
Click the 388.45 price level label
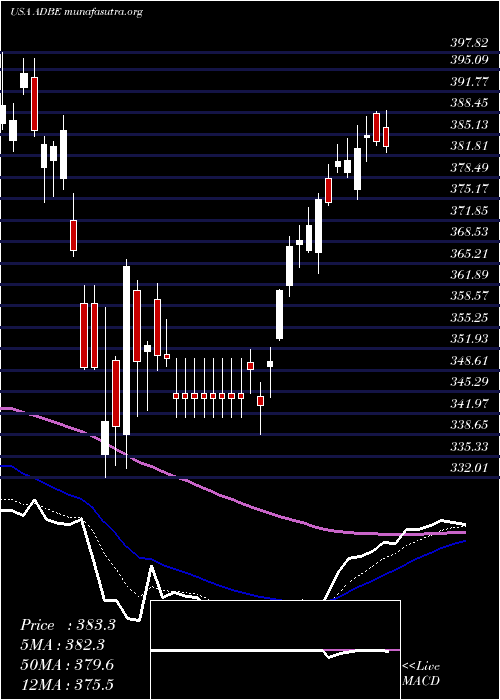pyautogui.click(x=468, y=103)
